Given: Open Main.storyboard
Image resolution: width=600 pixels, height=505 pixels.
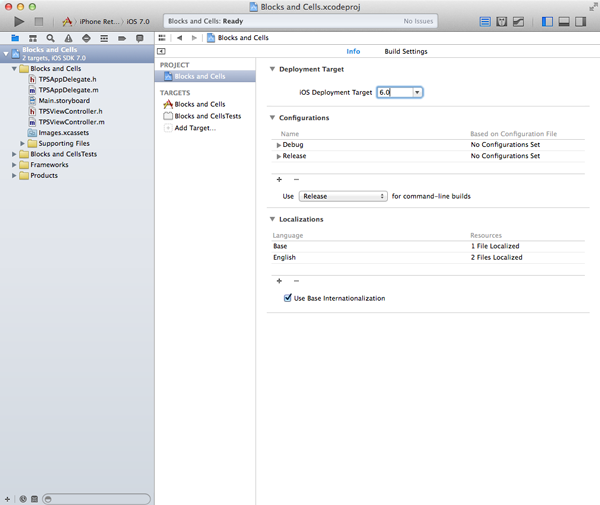Looking at the screenshot, I should [x=64, y=101].
